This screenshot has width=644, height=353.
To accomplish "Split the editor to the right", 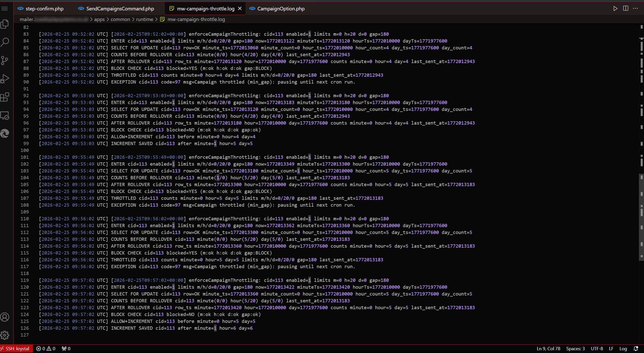I will pyautogui.click(x=626, y=9).
